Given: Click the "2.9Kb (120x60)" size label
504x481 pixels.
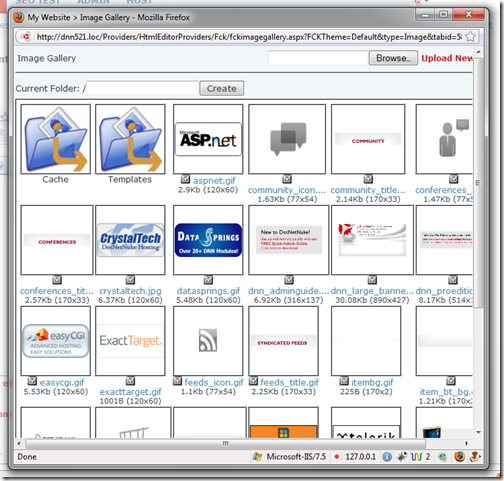Looking at the screenshot, I should 208,190.
